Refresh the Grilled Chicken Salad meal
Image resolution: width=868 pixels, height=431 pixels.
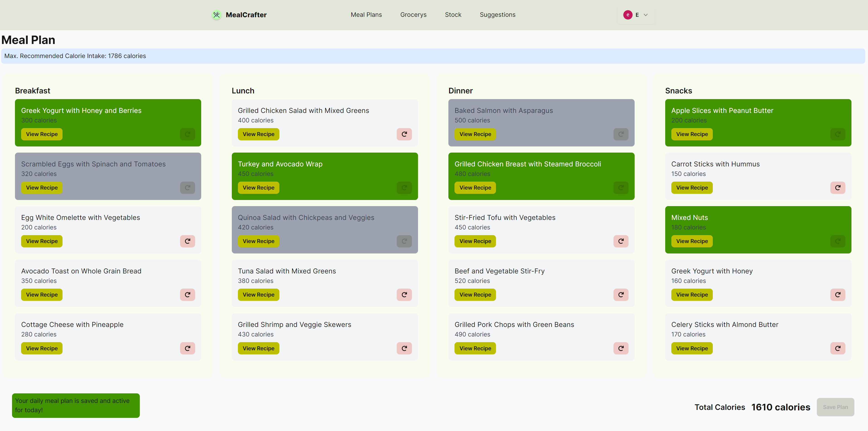404,134
